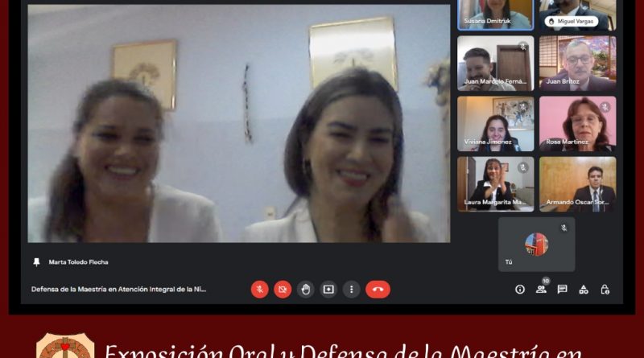This screenshot has width=644, height=358.
Task: Toggle the camera off button
Action: click(283, 290)
